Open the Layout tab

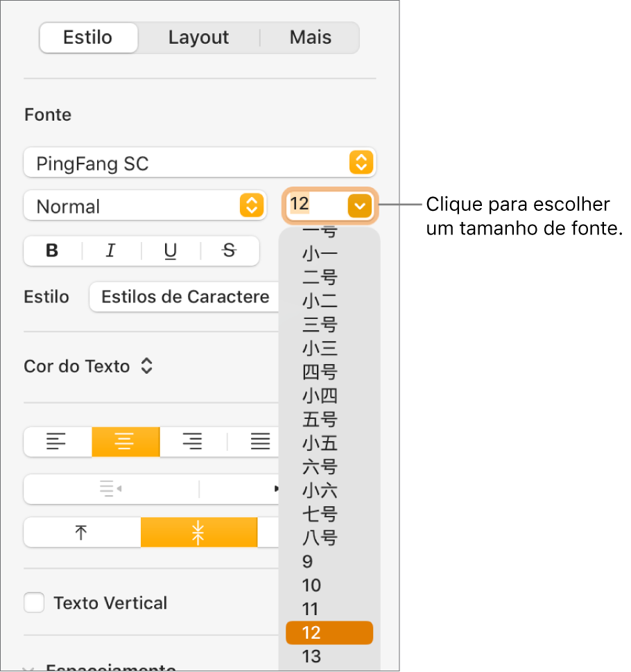tap(198, 37)
